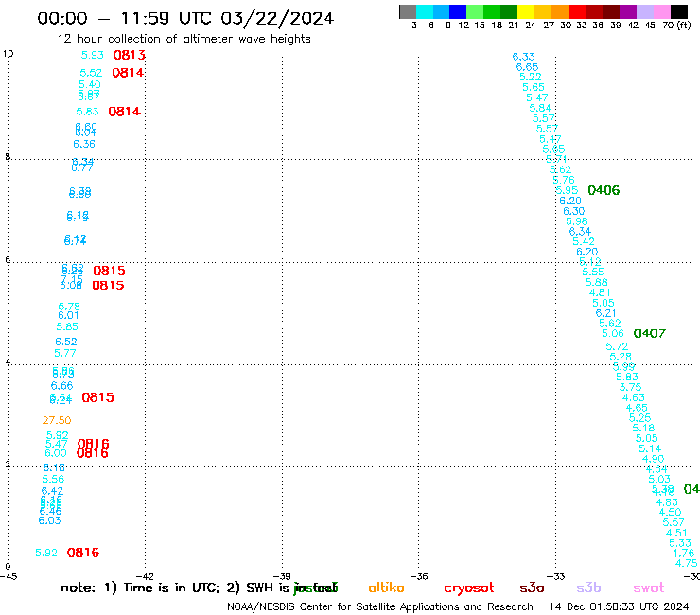Viewport: 700px width, 615px height.
Task: Click the wave height value 5.55
Action: point(593,272)
